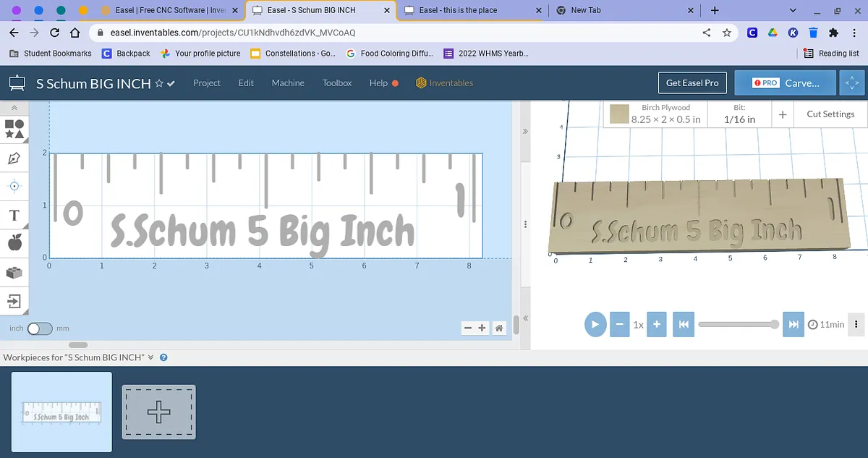The width and height of the screenshot is (868, 458).
Task: Click the Import arrow icon
Action: [x=14, y=301]
